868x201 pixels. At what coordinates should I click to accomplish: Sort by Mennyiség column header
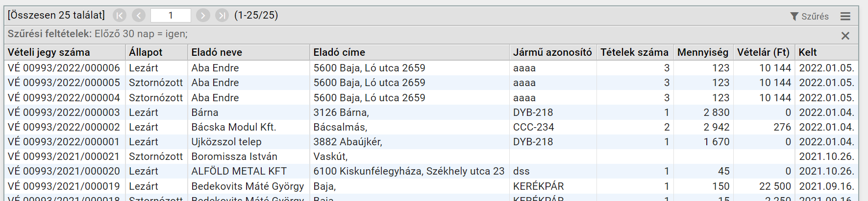(x=703, y=52)
